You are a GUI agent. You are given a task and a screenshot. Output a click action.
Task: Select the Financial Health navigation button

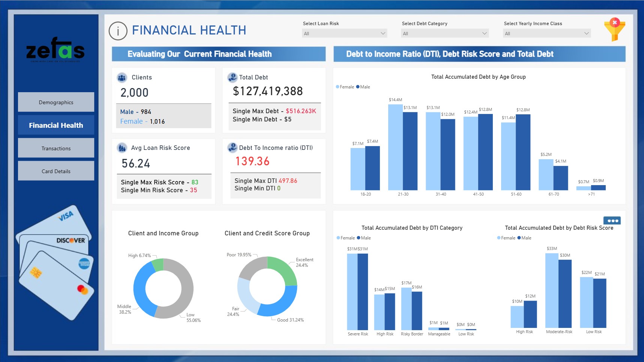point(56,125)
